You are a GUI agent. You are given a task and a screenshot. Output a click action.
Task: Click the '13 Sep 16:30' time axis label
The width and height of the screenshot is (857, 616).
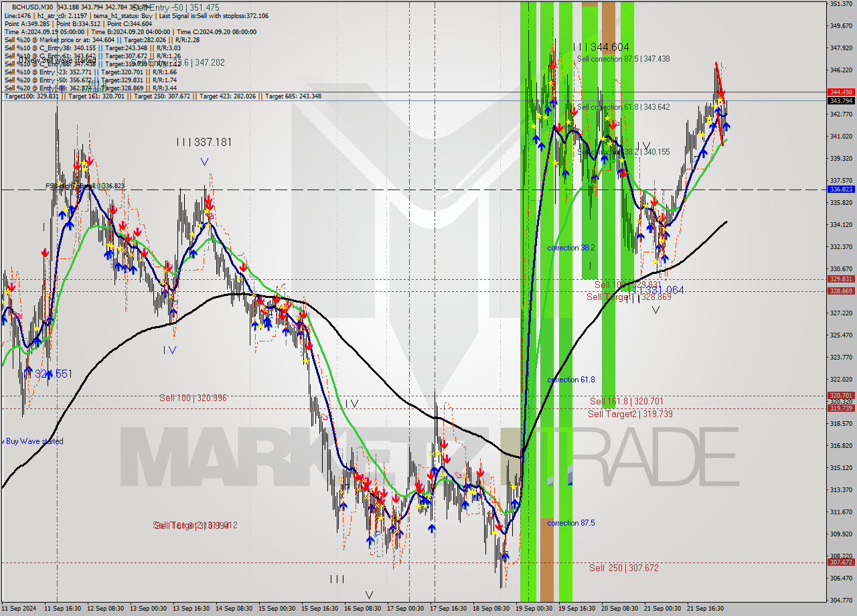coord(191,609)
